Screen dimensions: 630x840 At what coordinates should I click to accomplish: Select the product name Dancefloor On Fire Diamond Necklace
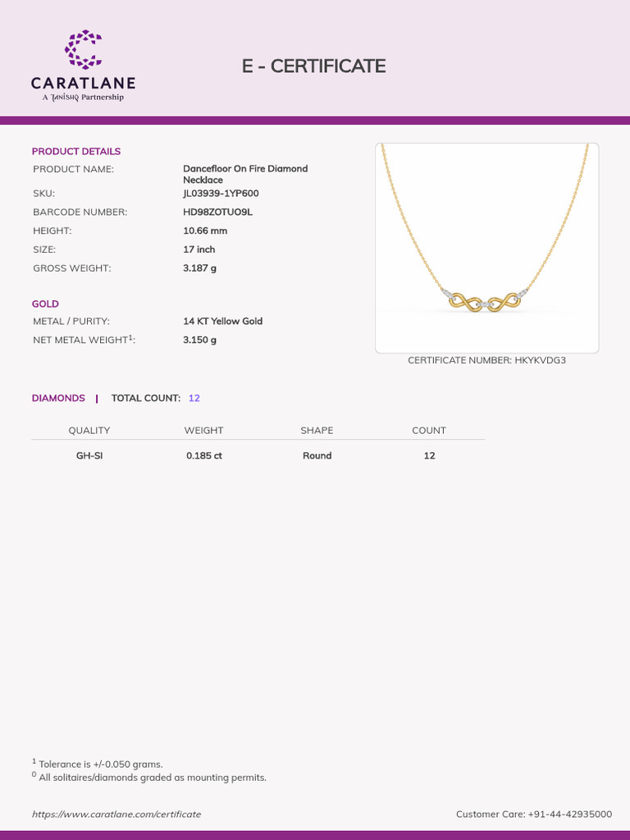coord(245,174)
